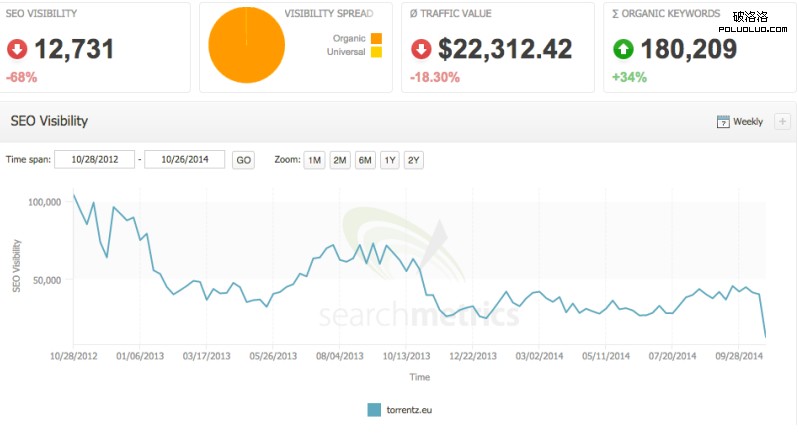Set zoom to 2M
The image size is (798, 435).
[x=339, y=160]
